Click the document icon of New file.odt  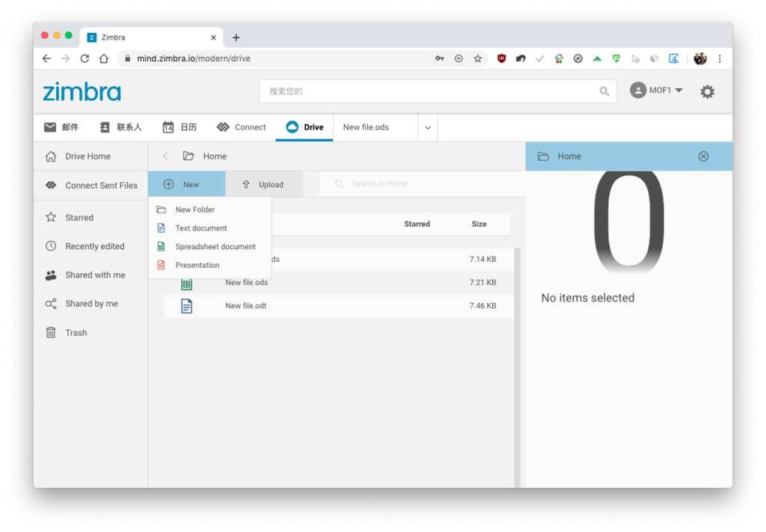click(x=186, y=306)
